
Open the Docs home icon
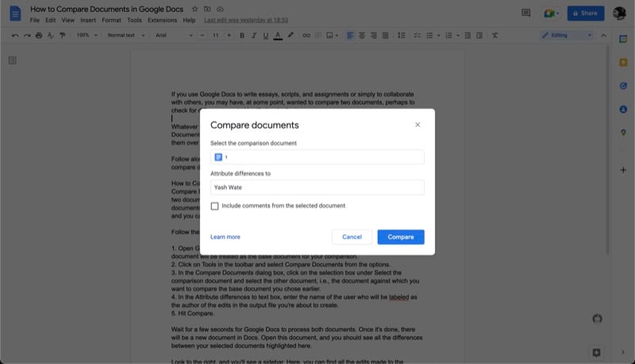[15, 13]
